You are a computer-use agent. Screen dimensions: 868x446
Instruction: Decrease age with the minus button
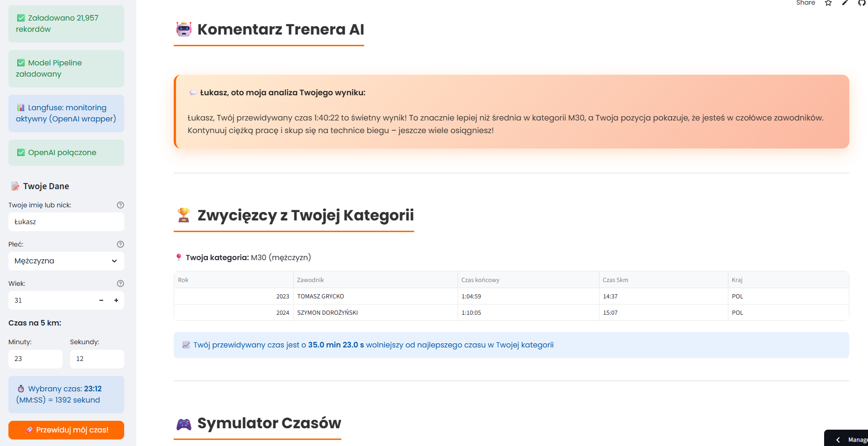pos(101,300)
